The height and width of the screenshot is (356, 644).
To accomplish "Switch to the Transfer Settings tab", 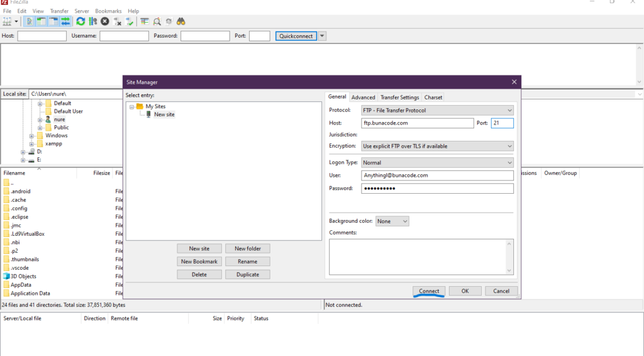I will pos(399,97).
